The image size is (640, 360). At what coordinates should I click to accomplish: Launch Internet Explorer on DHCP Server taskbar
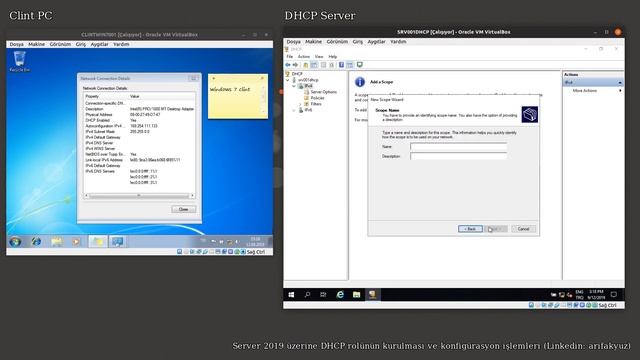[x=340, y=294]
